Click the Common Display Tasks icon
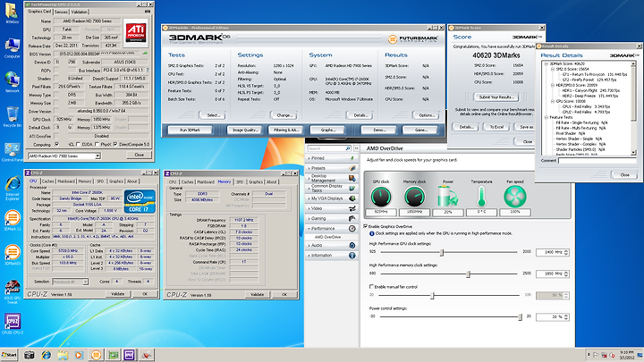 [x=352, y=189]
